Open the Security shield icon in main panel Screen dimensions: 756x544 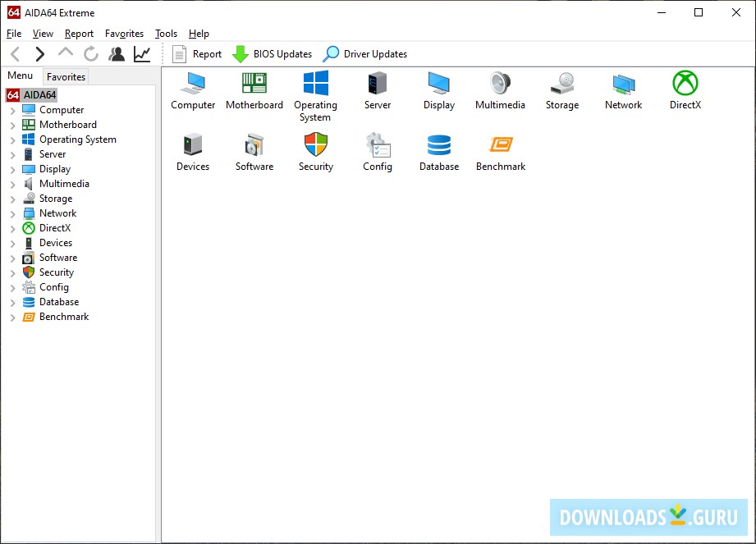tap(316, 145)
